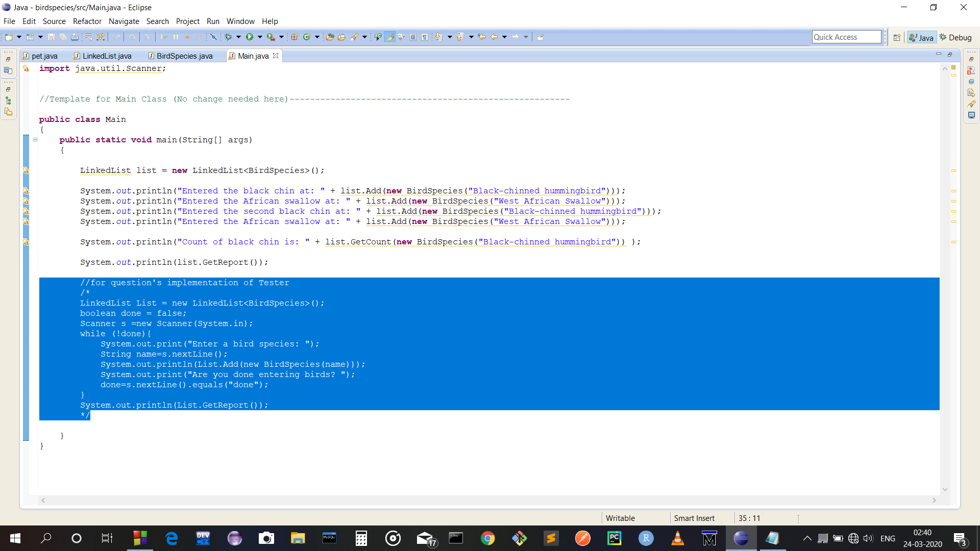Click the New Java Class icon
The height and width of the screenshot is (551, 980).
point(307,37)
